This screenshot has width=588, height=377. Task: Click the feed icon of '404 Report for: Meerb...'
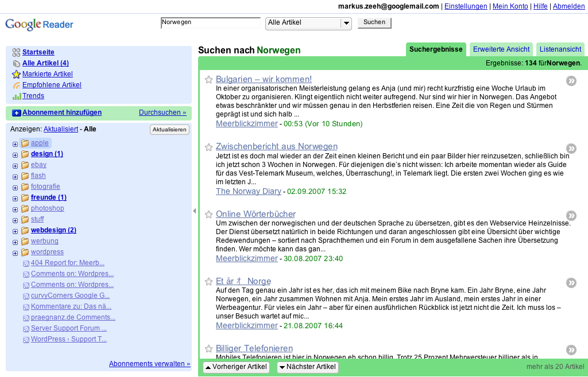tap(26, 263)
